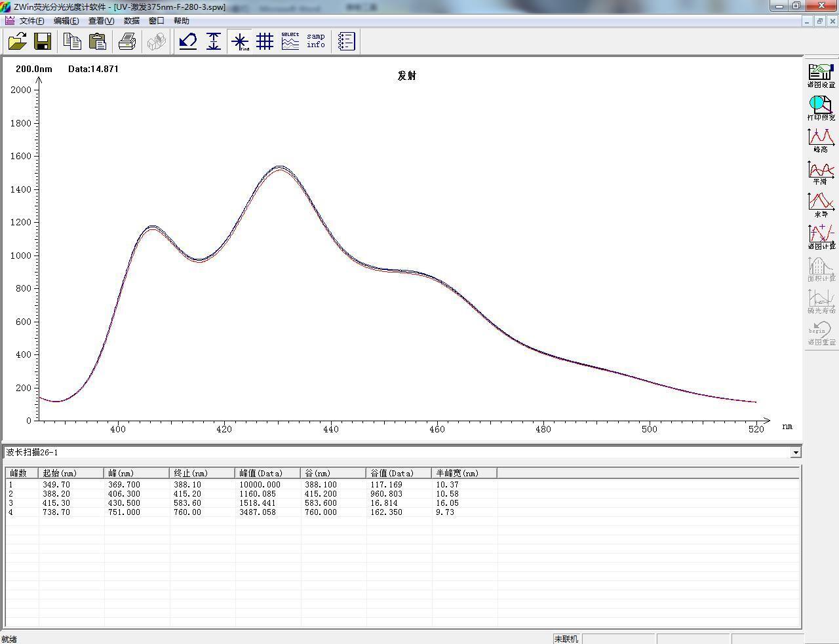Open the select spectra icon

click(x=290, y=42)
